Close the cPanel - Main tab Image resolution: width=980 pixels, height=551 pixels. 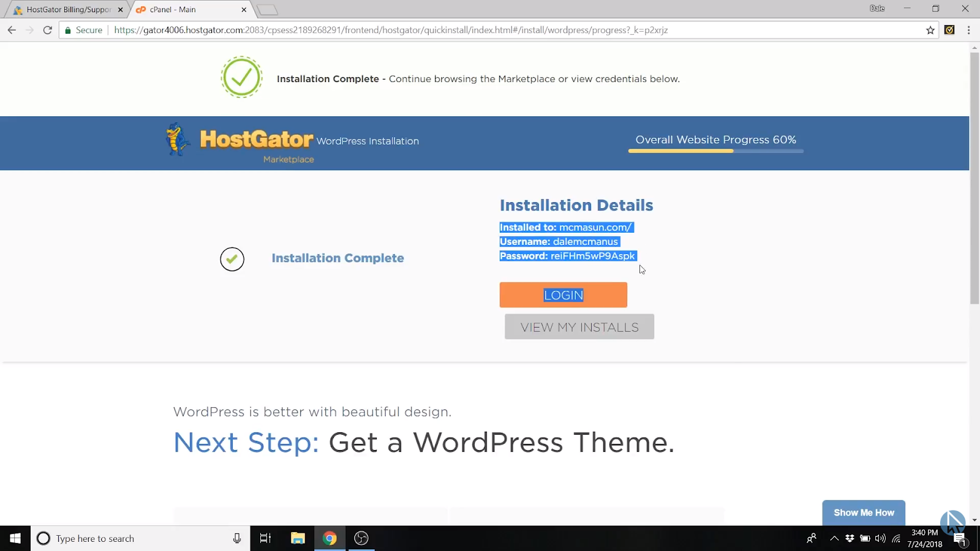click(x=244, y=10)
